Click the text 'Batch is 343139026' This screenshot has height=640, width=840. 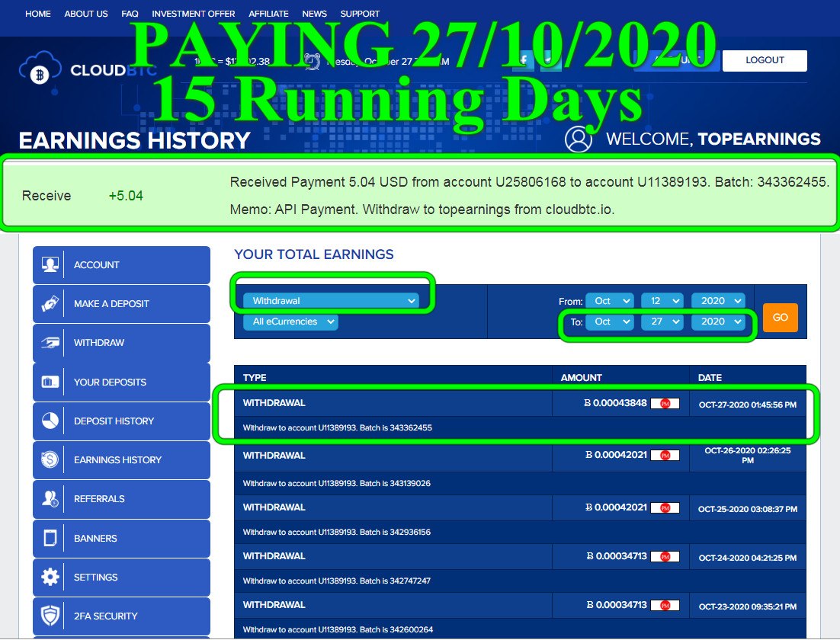[395, 483]
